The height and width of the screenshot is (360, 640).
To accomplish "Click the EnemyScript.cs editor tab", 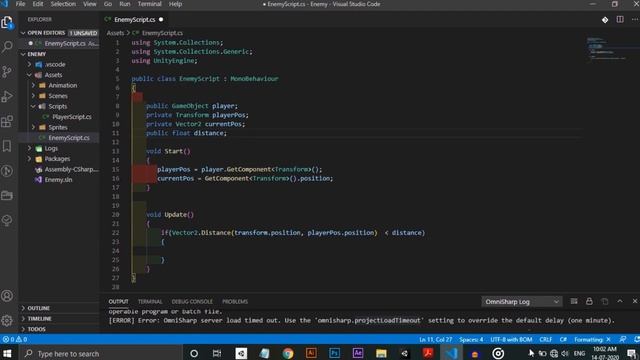I will [134, 20].
